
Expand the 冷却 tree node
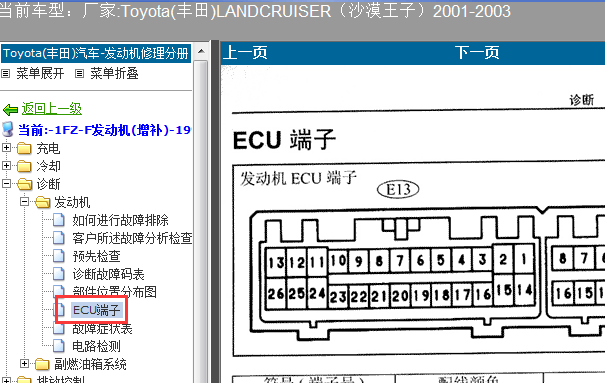pyautogui.click(x=6, y=165)
